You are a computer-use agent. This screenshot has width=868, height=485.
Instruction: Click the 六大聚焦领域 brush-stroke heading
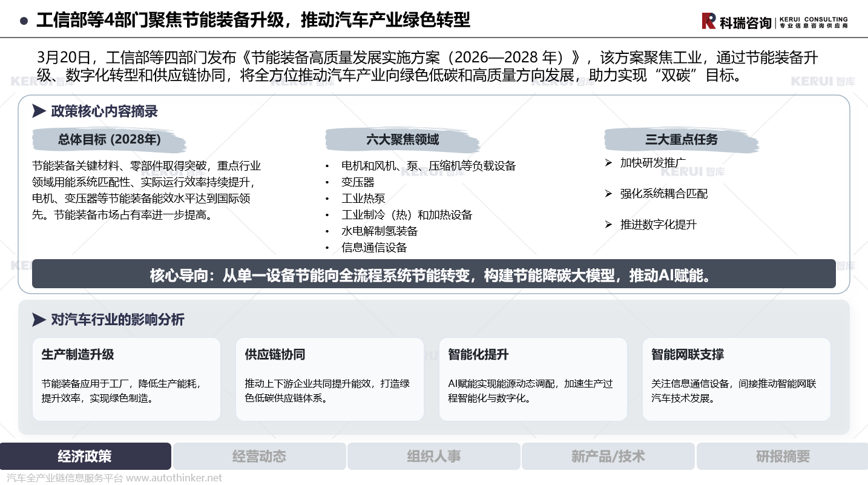[403, 140]
